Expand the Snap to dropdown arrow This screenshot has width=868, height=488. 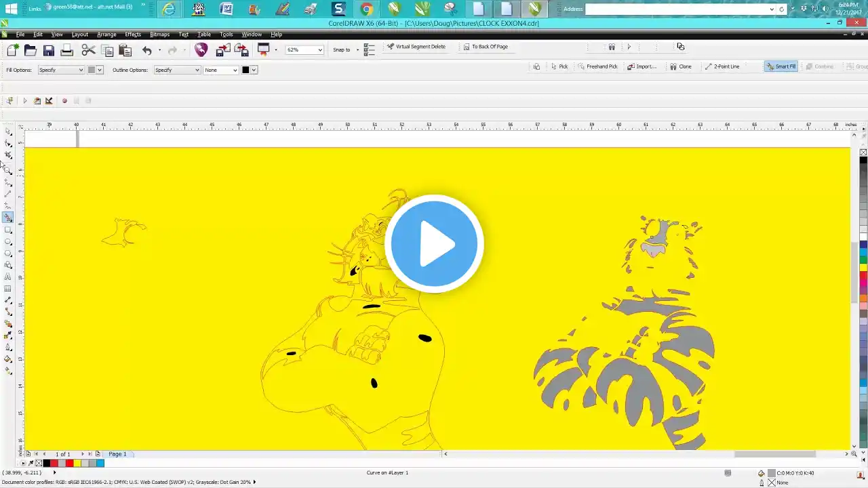point(357,50)
